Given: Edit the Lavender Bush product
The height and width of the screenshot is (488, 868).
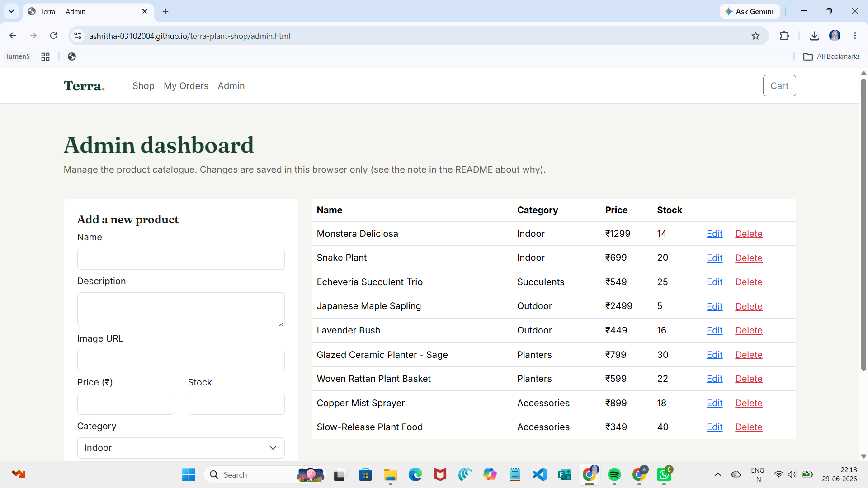Looking at the screenshot, I should click(x=714, y=330).
